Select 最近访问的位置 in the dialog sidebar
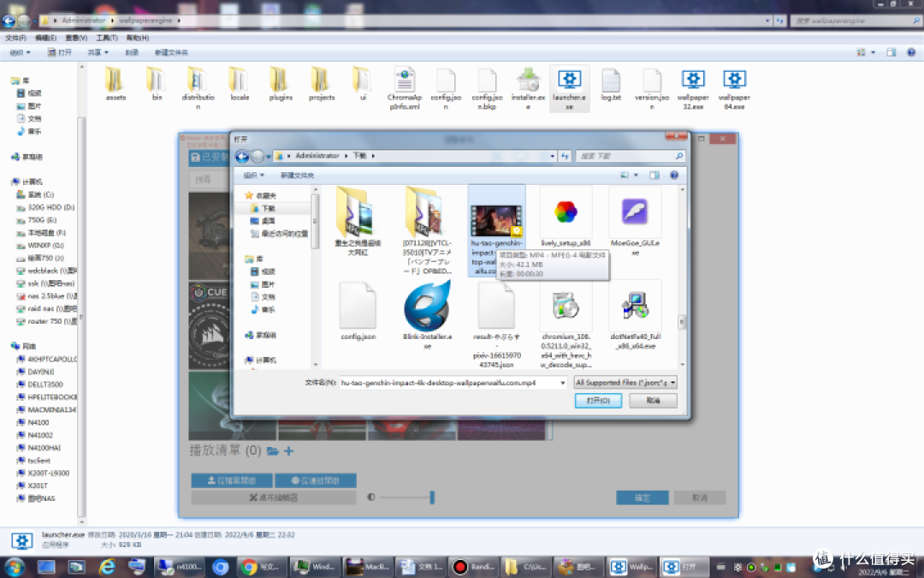The height and width of the screenshot is (578, 924). (279, 234)
